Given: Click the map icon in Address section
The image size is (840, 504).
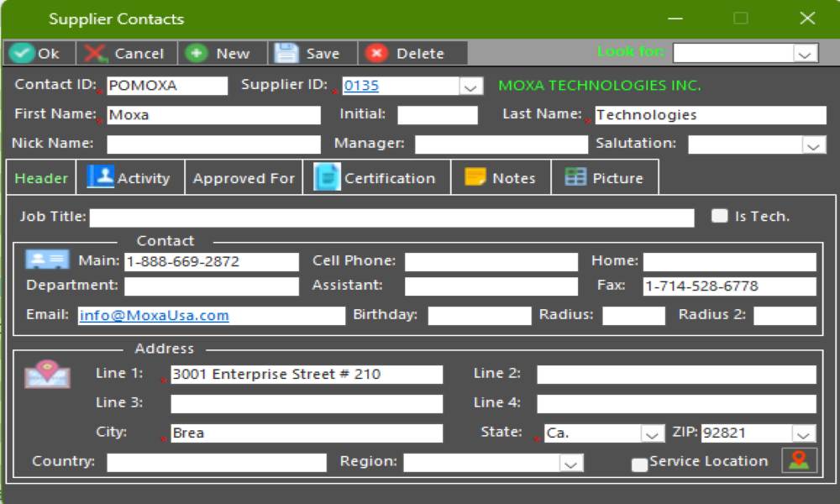Looking at the screenshot, I should coord(47,374).
